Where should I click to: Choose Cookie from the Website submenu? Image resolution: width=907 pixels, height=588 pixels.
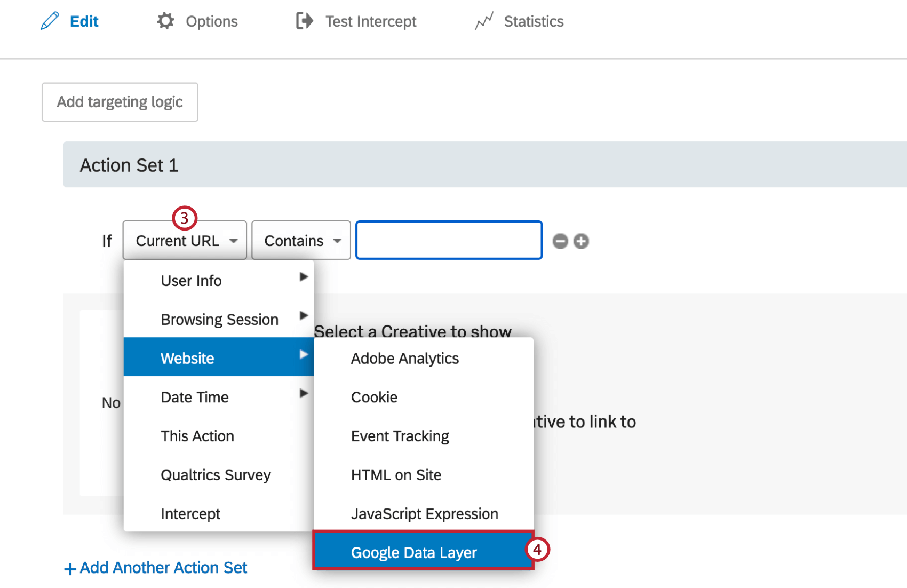373,397
